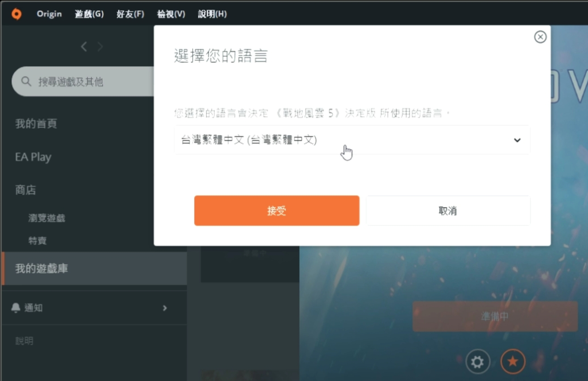Select 瀏覽遊戲 under store
Viewport: 588px width, 381px height.
(x=47, y=218)
